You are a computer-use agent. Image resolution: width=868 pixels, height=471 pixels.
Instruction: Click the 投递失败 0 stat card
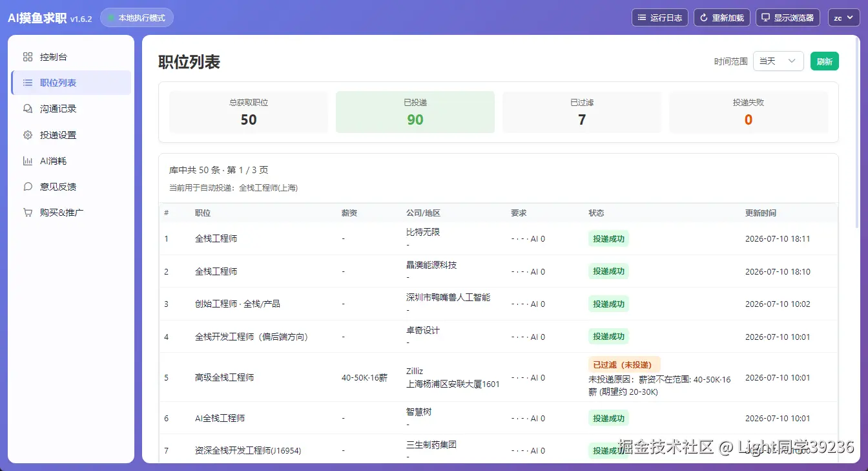[x=749, y=112]
